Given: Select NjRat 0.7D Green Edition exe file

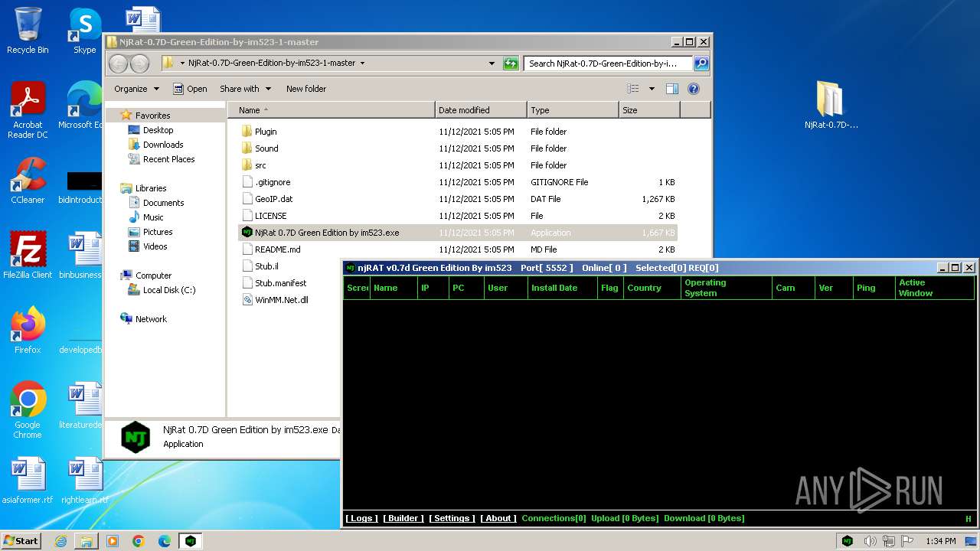Looking at the screenshot, I should click(x=458, y=233).
